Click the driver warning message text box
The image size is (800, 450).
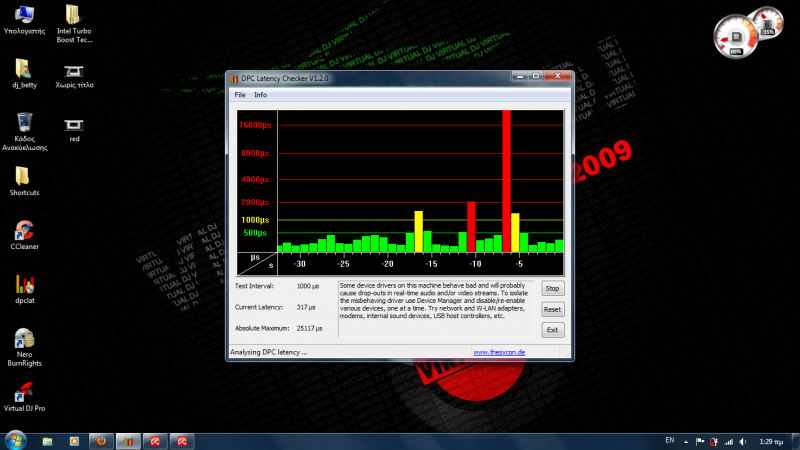pos(436,309)
